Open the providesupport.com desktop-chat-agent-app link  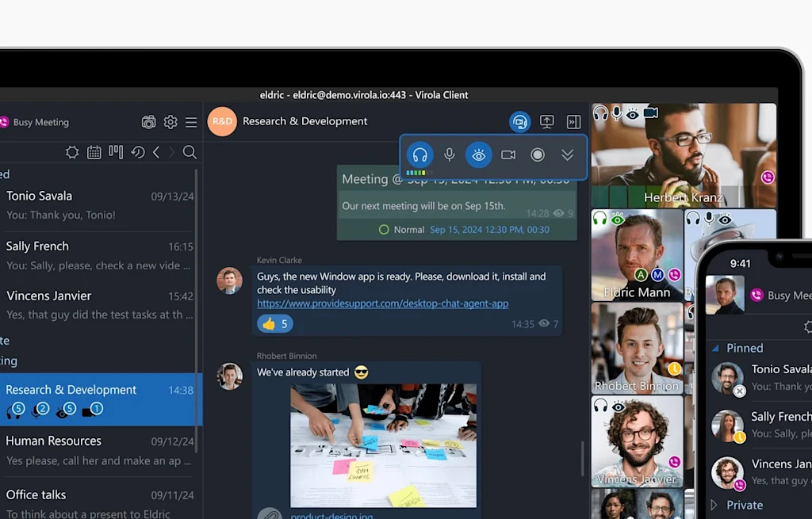click(383, 303)
